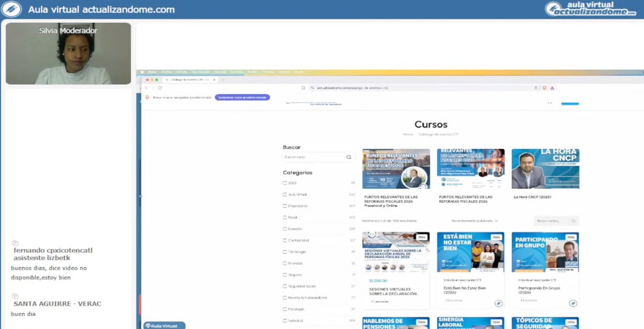
Task: Click the $1,000.00 price text
Action: coord(378,281)
